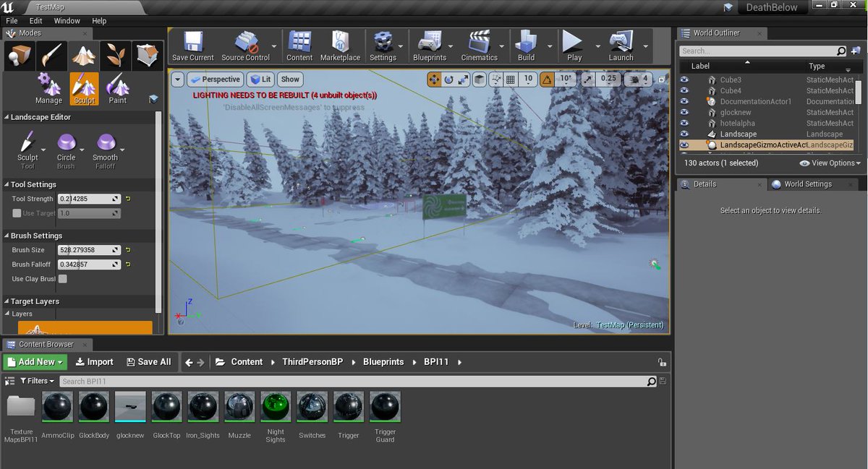Select the Foliage mode icon
868x469 pixels.
click(x=116, y=56)
